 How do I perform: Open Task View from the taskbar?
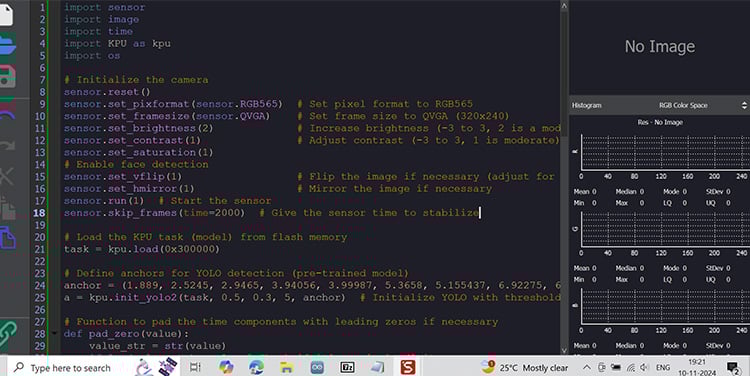click(x=195, y=367)
